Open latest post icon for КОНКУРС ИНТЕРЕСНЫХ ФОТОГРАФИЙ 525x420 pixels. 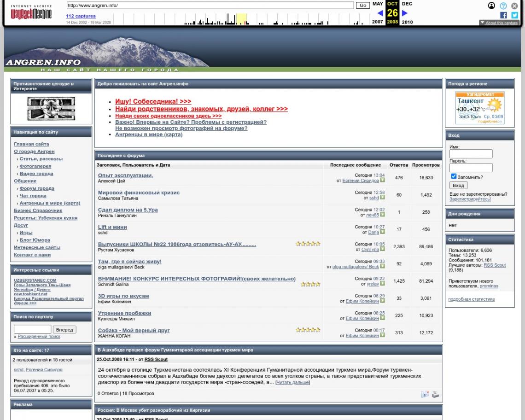(x=382, y=284)
